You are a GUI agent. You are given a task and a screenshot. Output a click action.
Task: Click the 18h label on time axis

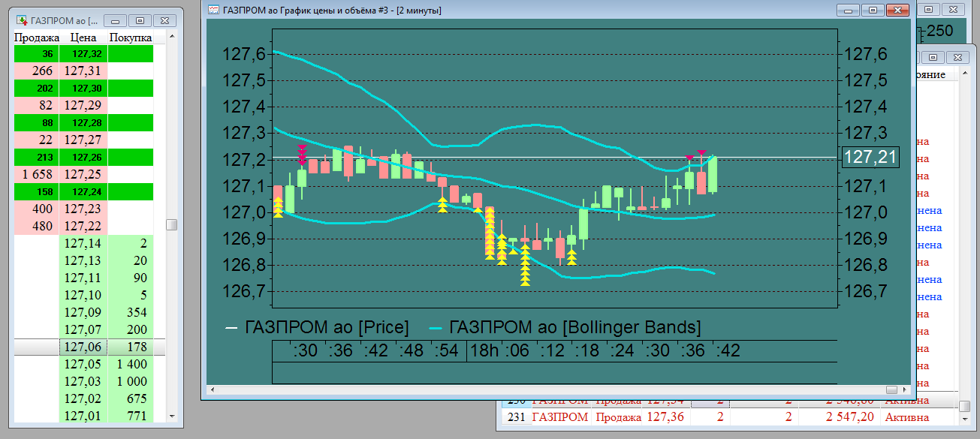(485, 351)
